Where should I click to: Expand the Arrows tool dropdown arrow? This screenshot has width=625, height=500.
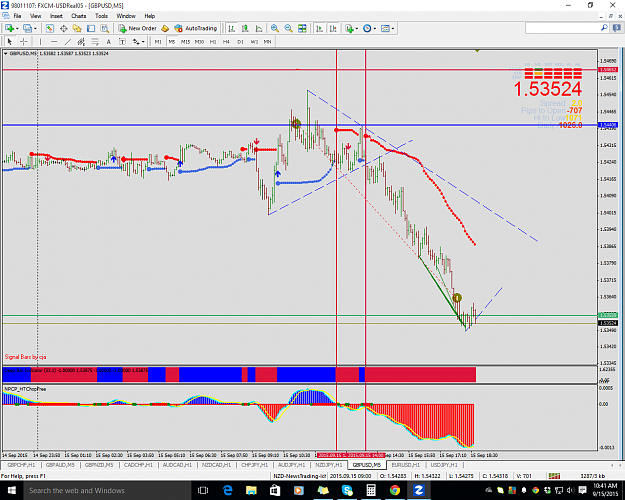143,42
